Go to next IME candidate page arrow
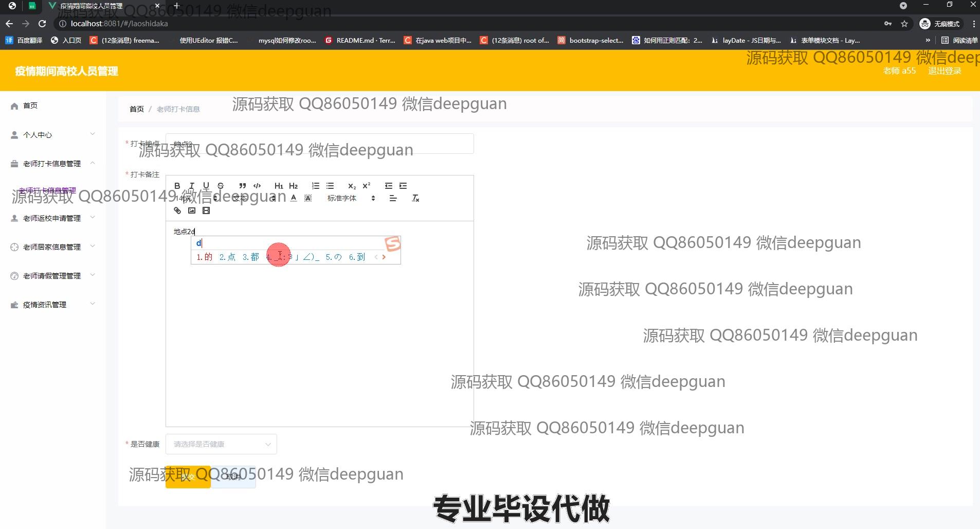Image resolution: width=980 pixels, height=529 pixels. coord(384,257)
